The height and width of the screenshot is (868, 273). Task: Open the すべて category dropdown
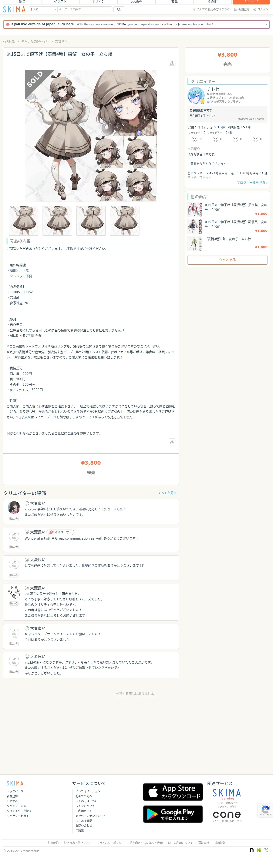pyautogui.click(x=43, y=9)
